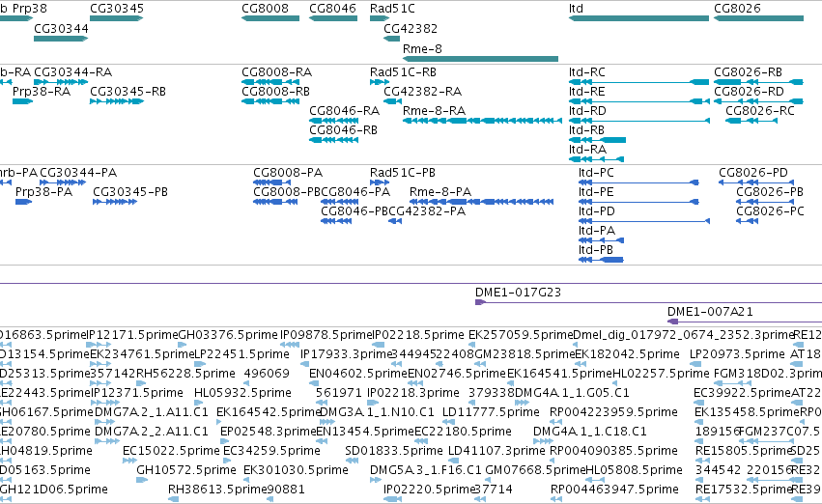Select the EC15022.5prime EST label

point(171,451)
